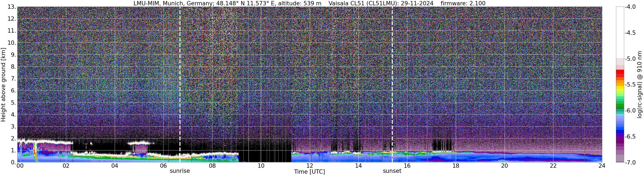Image resolution: width=644 pixels, height=176 pixels.
Task: Click the "-5.0" colorbar tick label
Action: pos(630,59)
